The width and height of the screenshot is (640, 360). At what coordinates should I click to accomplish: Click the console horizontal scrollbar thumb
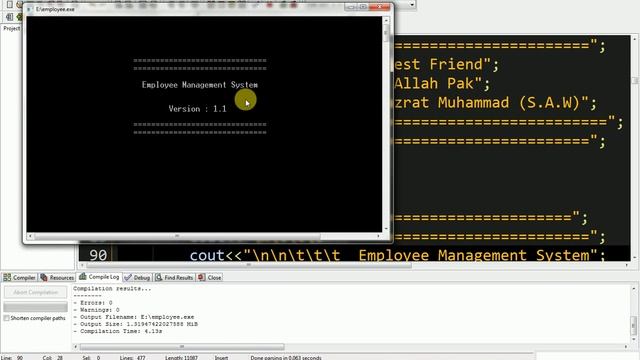click(177, 236)
